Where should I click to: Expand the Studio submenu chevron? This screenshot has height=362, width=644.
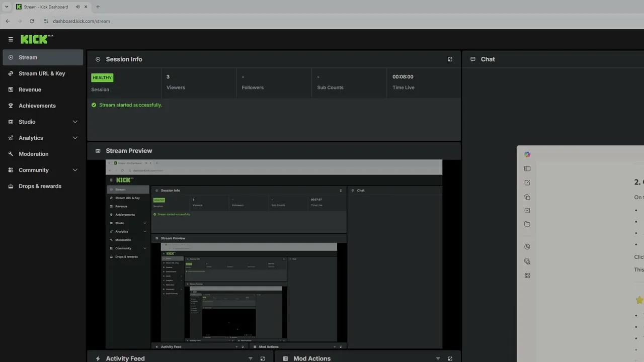[x=75, y=122]
